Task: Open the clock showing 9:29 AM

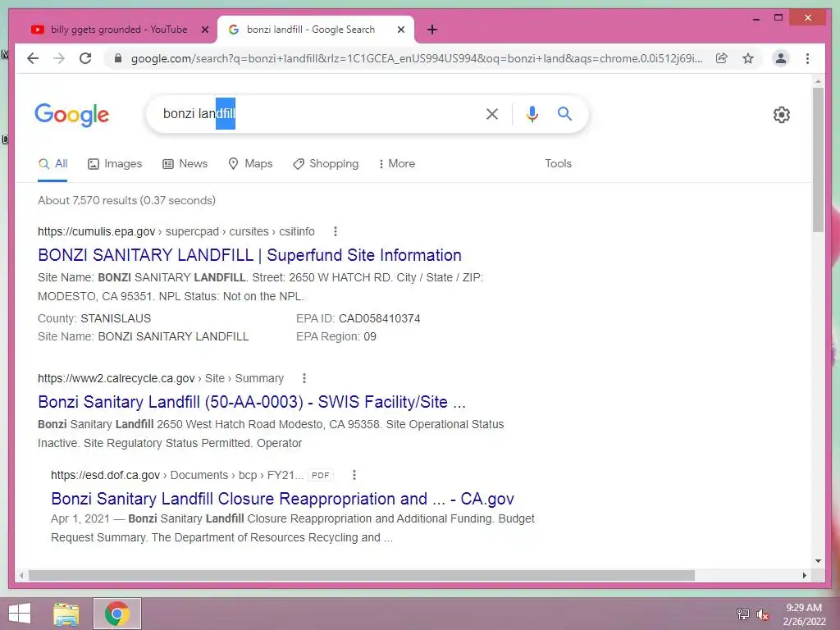Action: pos(804,614)
